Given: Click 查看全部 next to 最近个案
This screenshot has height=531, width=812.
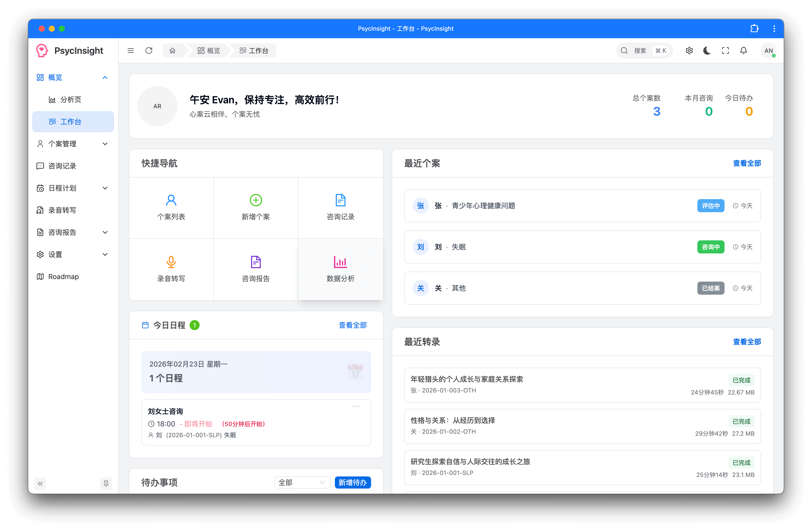Looking at the screenshot, I should [x=747, y=163].
